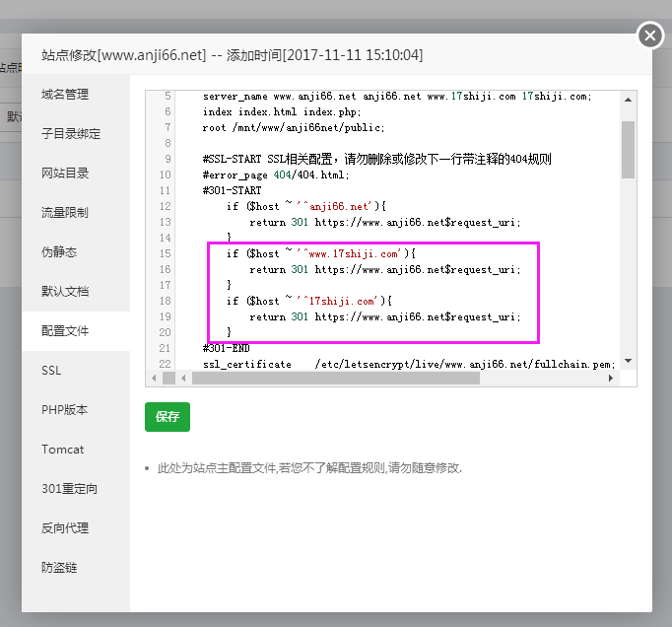
Task: Click the ssl_certificate fullchain.pem line
Action: [409, 365]
